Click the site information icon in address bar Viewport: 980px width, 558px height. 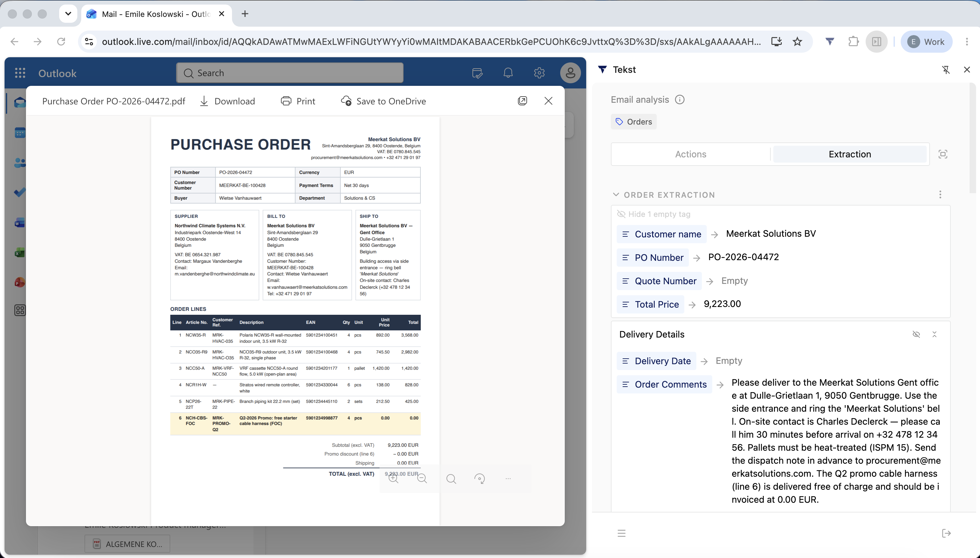coord(89,41)
